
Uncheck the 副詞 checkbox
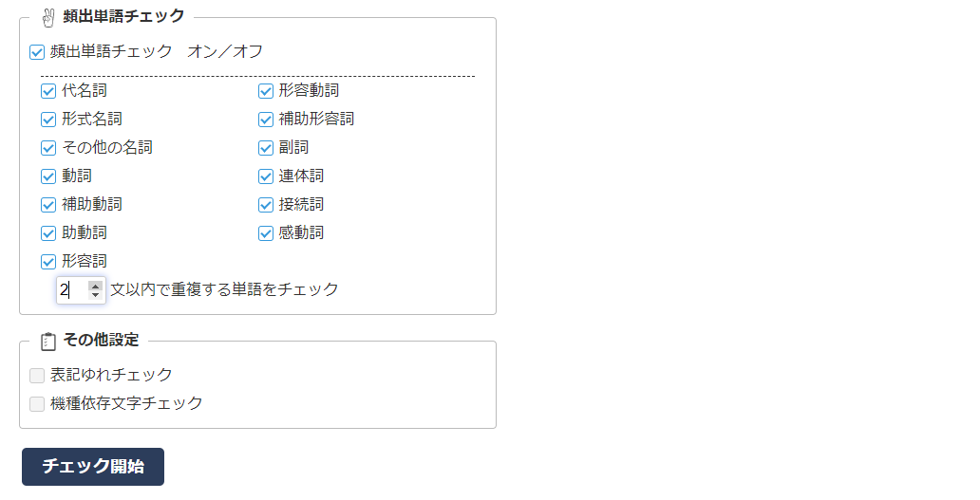(266, 148)
